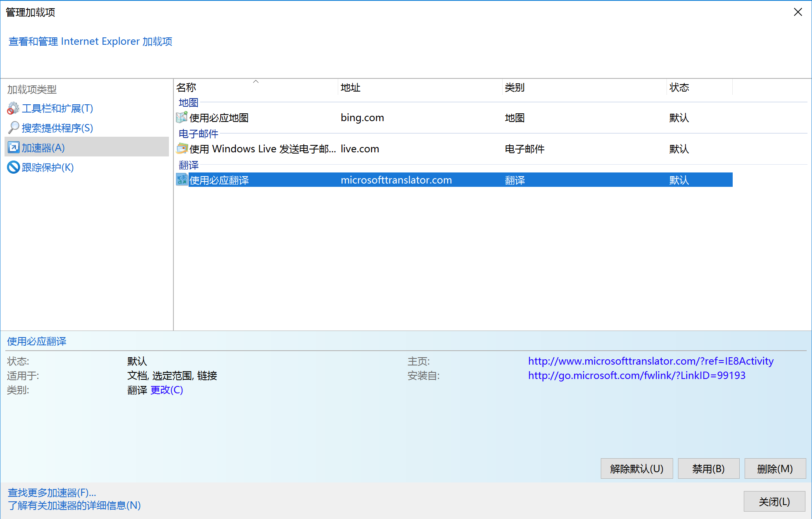Screen dimensions: 812x519
Task: Click 删除(M) to remove the accelerator
Action: [775, 468]
